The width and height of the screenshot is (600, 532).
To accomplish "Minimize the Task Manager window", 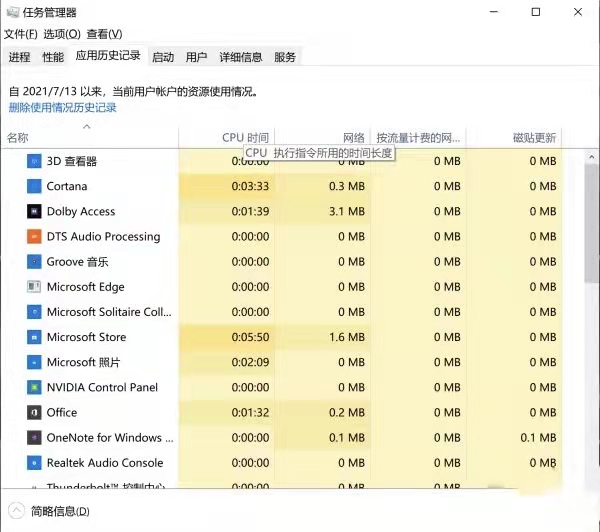I will click(494, 12).
